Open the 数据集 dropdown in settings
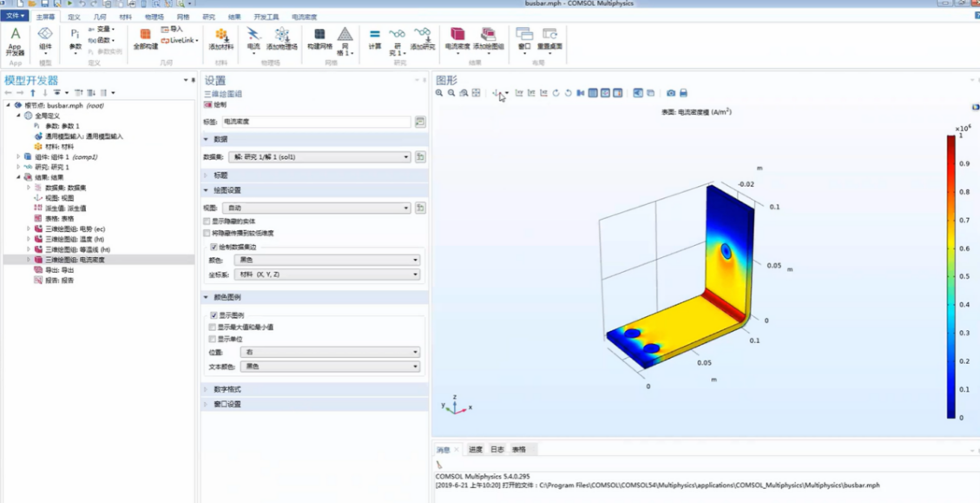The width and height of the screenshot is (980, 503). (x=319, y=157)
